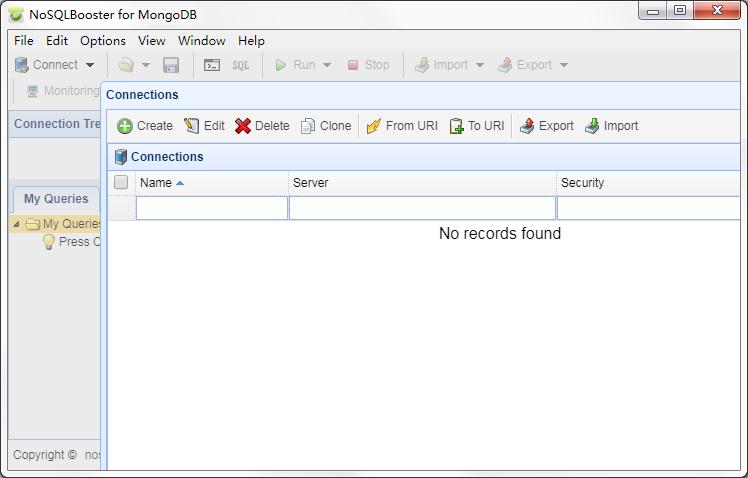Viewport: 748px width, 478px height.
Task: Click the Security column header
Action: pos(648,183)
